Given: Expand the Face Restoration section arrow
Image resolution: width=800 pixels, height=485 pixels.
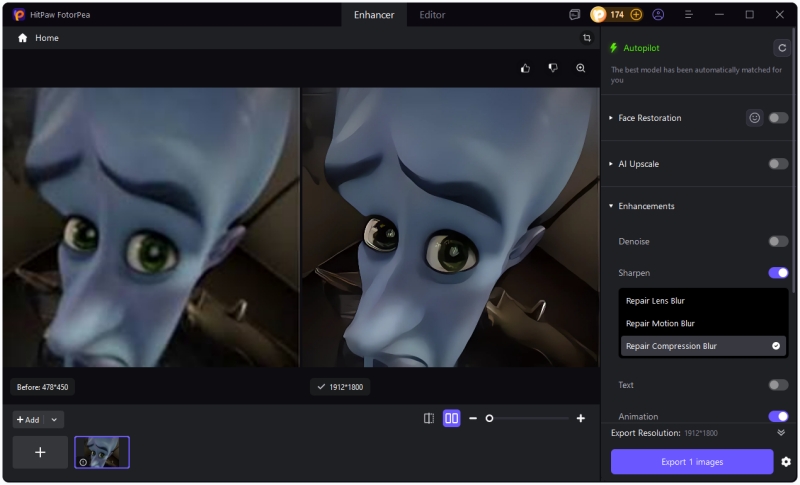Looking at the screenshot, I should pos(611,118).
